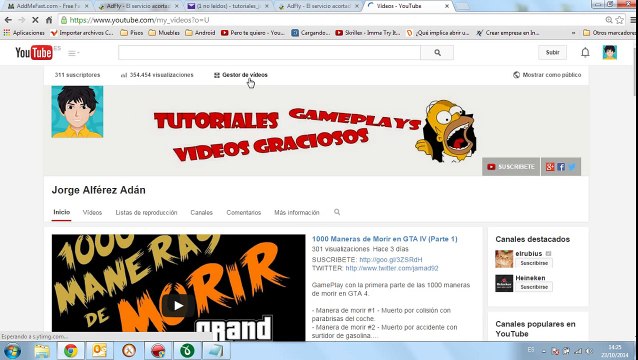This screenshot has width=638, height=360.
Task: Show hidden system tray icons arrow
Action: click(544, 351)
